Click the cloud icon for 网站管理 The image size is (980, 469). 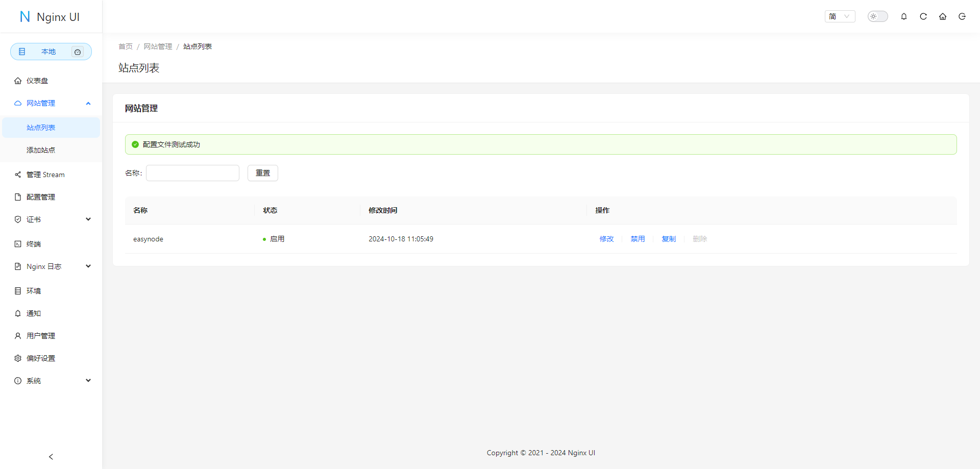(x=18, y=103)
